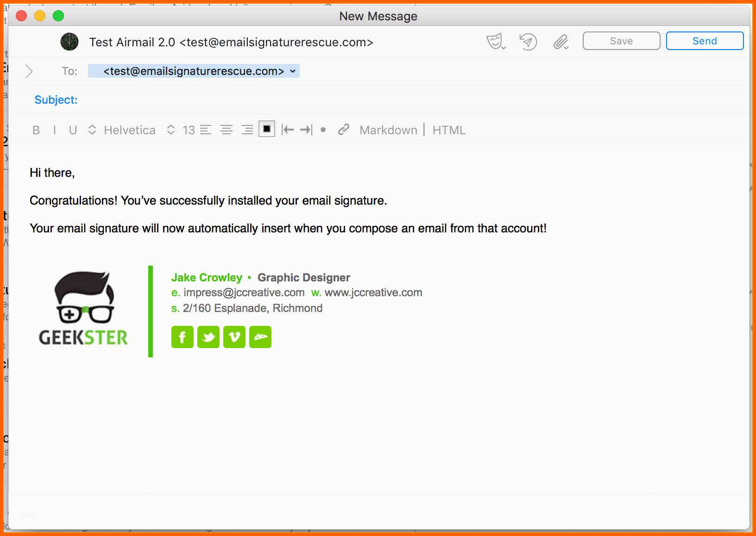Increase indent with the indent icon

[x=306, y=130]
